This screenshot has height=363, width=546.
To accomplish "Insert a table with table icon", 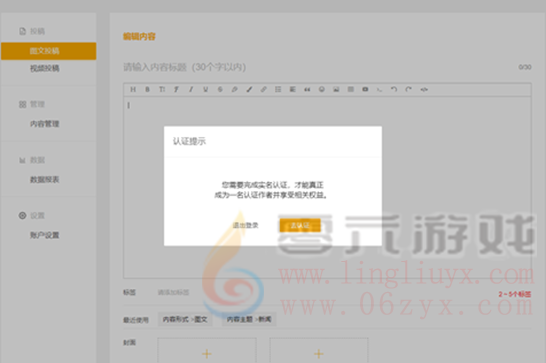I will coord(351,90).
